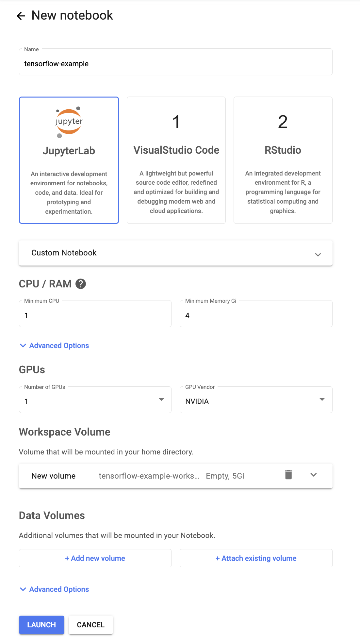Cancel notebook creation
Screen dimensions: 360x644
91,625
